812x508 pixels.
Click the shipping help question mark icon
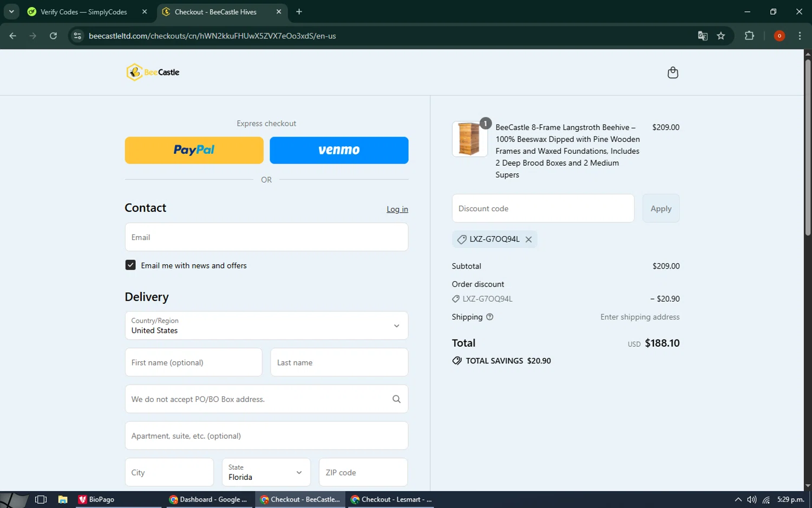489,317
